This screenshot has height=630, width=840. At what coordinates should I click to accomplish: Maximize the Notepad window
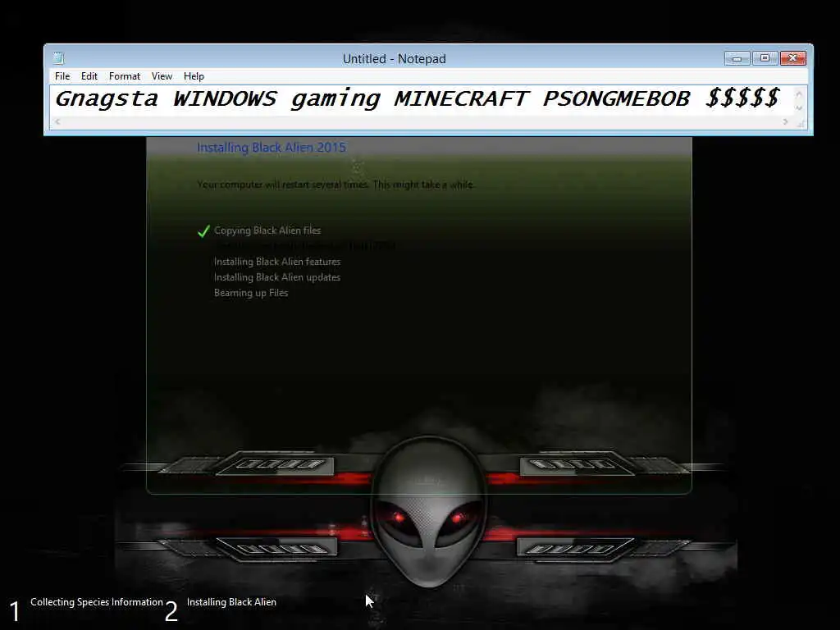(765, 58)
